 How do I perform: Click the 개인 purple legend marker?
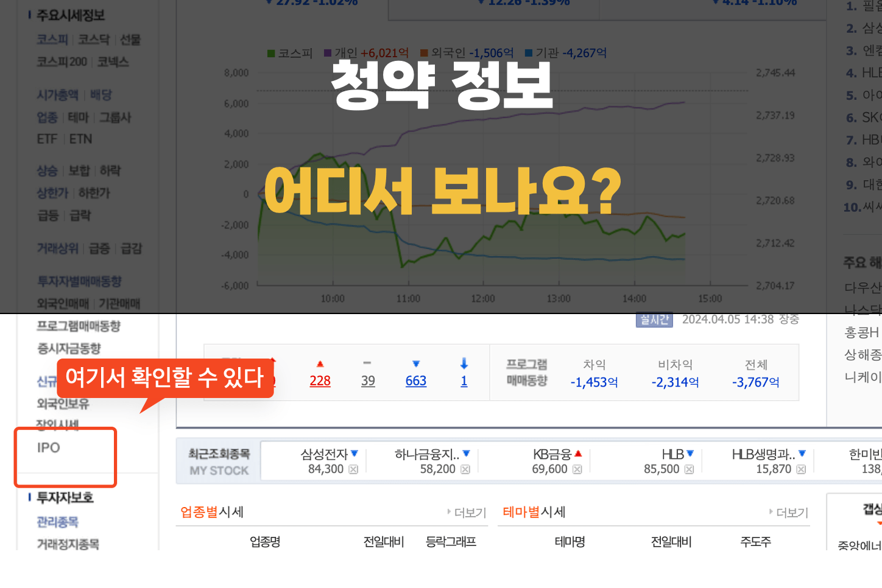tap(328, 54)
